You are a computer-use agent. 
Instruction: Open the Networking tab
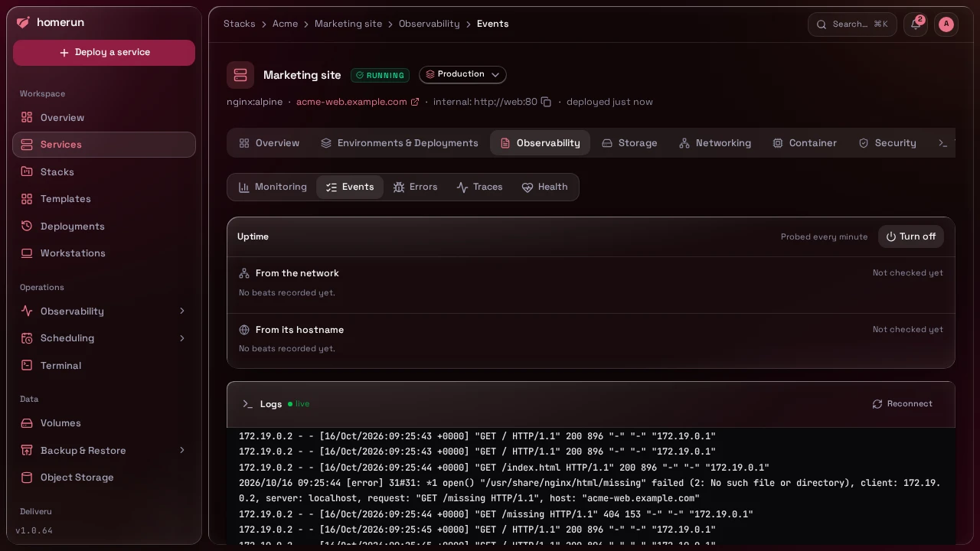tap(715, 143)
